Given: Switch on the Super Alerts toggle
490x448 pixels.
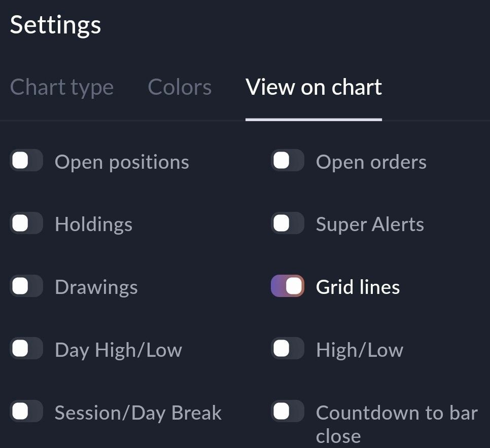Looking at the screenshot, I should click(287, 223).
